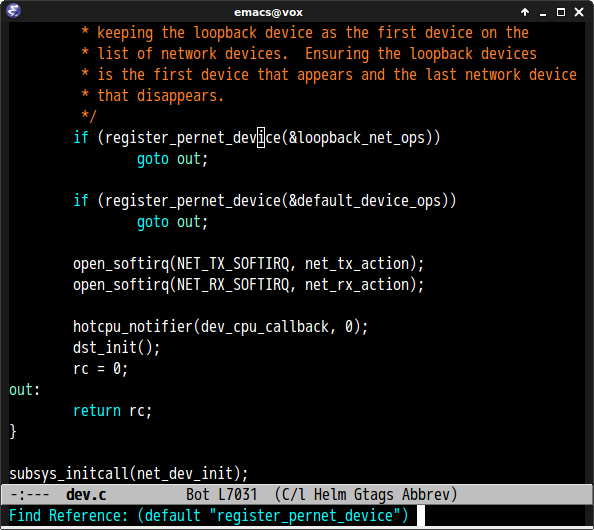This screenshot has width=594, height=530.
Task: Click the closing brace of the function
Action: tap(13, 432)
